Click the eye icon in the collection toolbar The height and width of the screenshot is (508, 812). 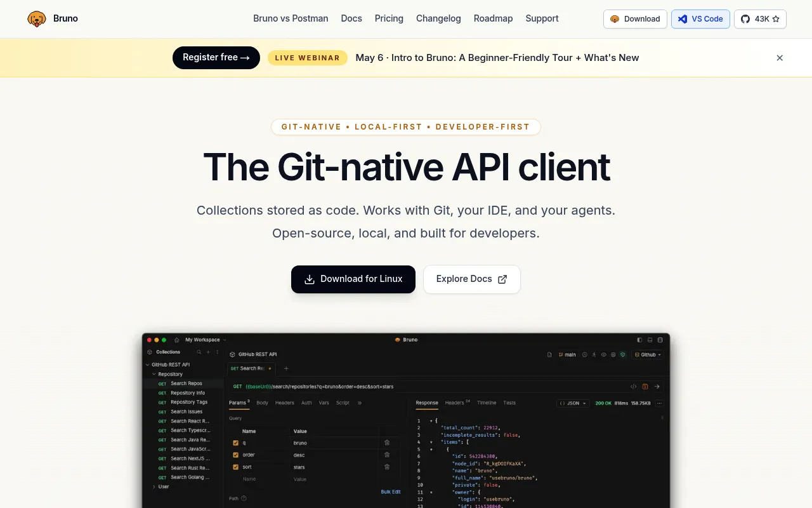pos(604,354)
